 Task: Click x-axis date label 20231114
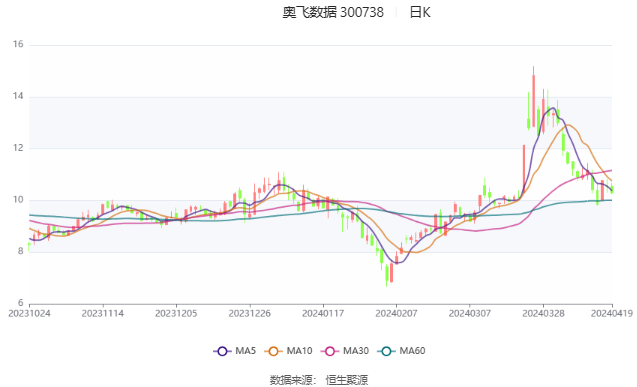click(103, 313)
